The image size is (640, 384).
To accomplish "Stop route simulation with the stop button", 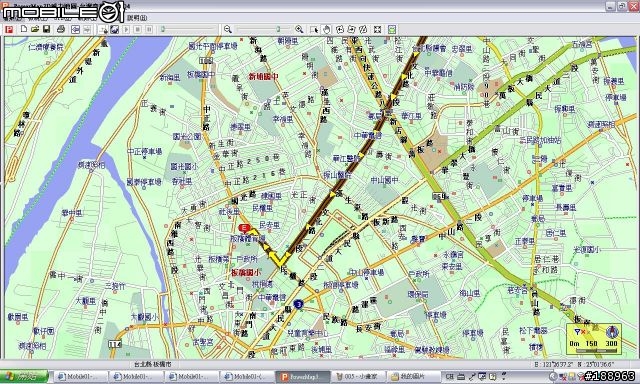I will (x=138, y=29).
